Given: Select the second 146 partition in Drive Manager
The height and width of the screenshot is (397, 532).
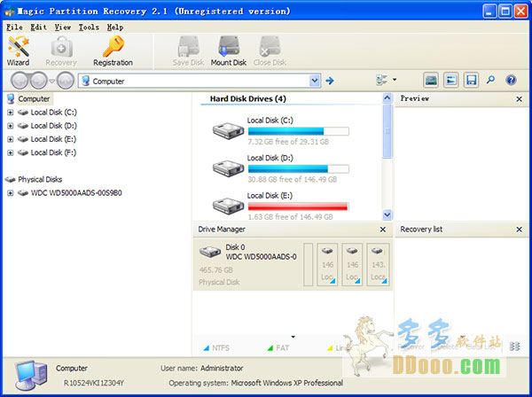Looking at the screenshot, I should pos(352,264).
